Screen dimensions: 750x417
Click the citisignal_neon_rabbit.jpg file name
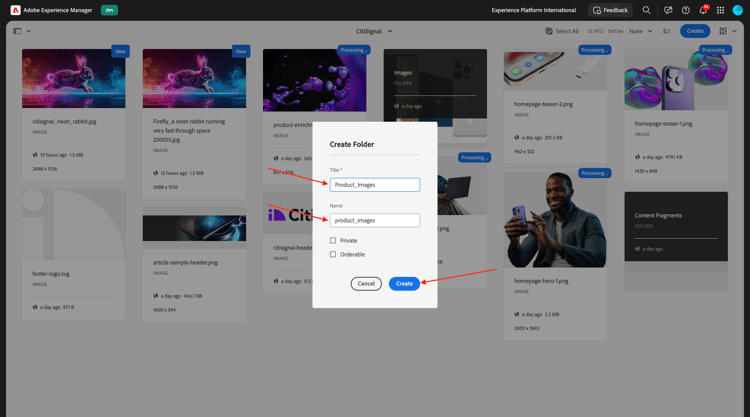[x=64, y=121]
